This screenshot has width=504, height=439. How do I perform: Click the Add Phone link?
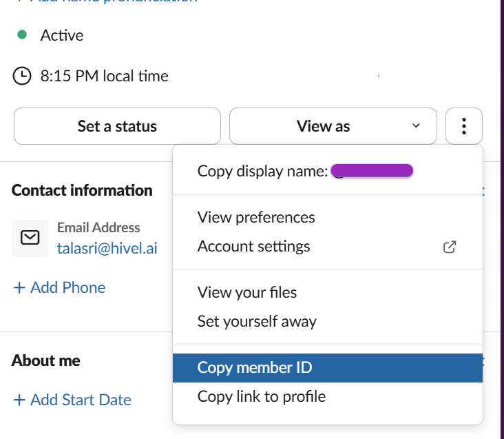pos(59,287)
